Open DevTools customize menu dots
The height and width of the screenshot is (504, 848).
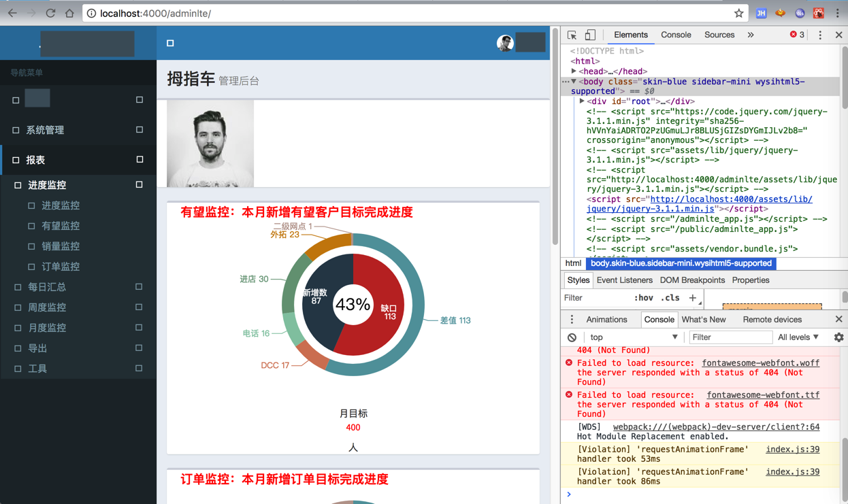click(820, 35)
